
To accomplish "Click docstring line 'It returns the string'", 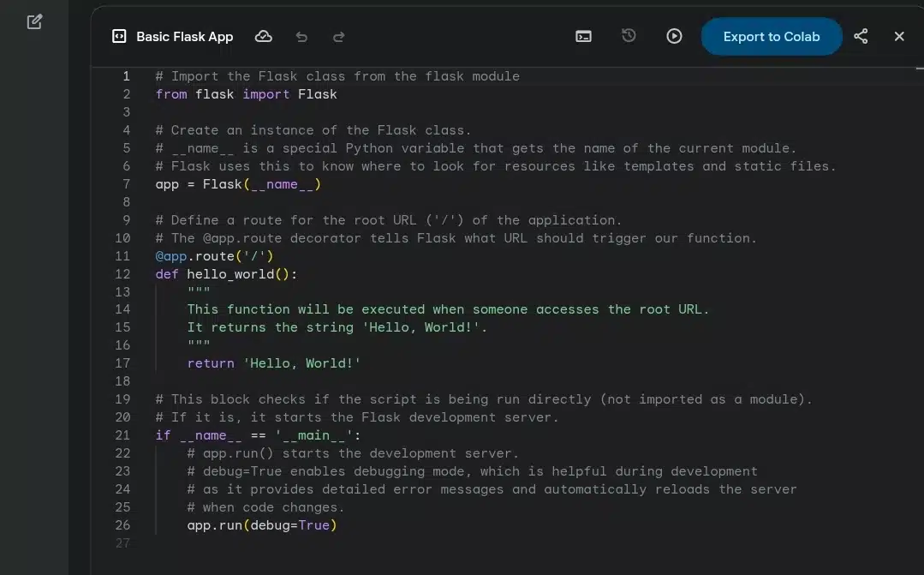I will [x=337, y=327].
